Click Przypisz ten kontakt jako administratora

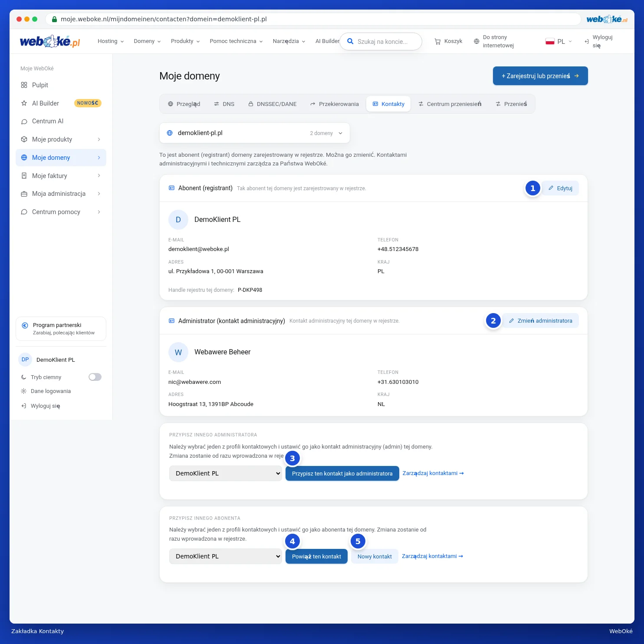click(x=342, y=473)
